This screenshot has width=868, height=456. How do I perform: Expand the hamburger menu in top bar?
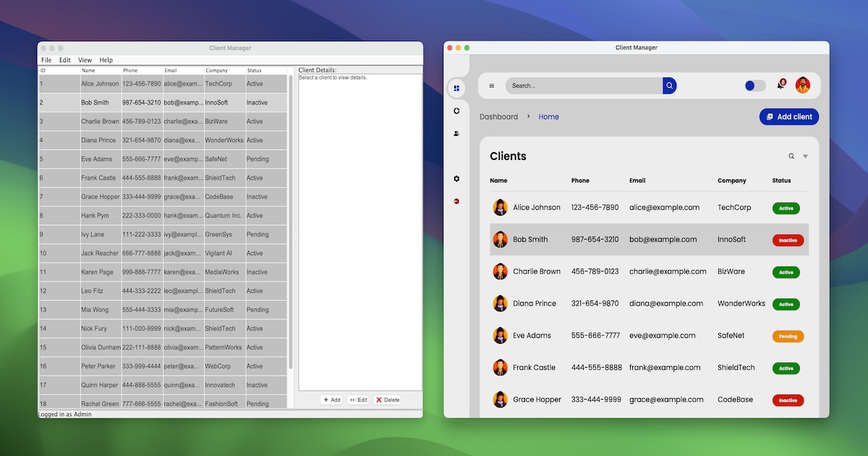(x=492, y=85)
